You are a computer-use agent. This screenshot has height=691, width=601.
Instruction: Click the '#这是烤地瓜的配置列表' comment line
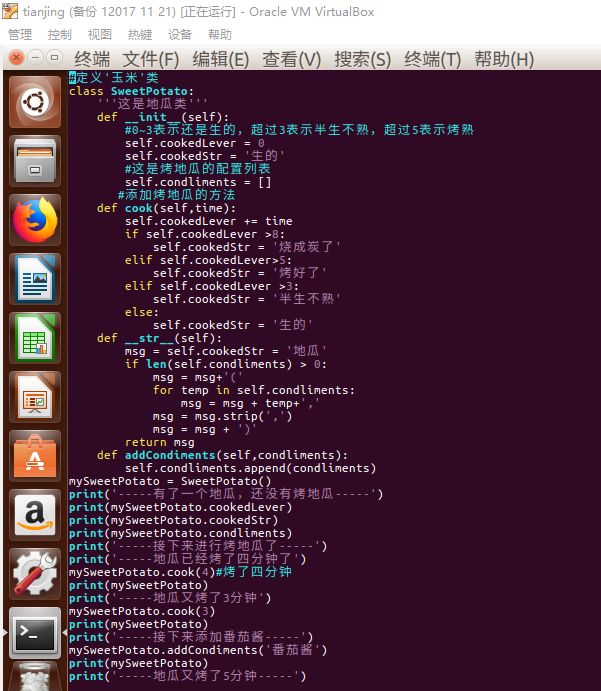(197, 169)
